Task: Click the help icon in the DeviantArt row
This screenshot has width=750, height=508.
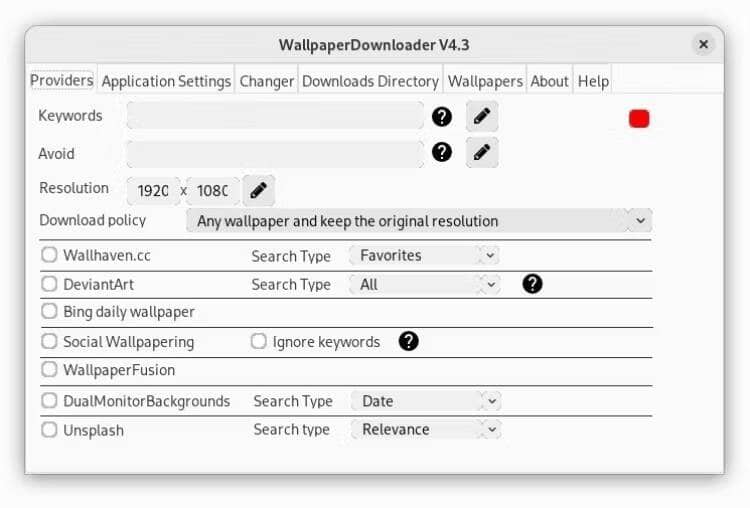Action: (x=532, y=284)
